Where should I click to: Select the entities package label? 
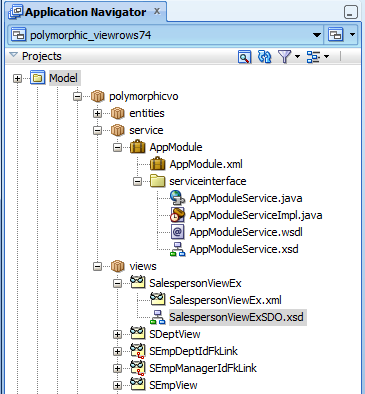[x=147, y=113]
